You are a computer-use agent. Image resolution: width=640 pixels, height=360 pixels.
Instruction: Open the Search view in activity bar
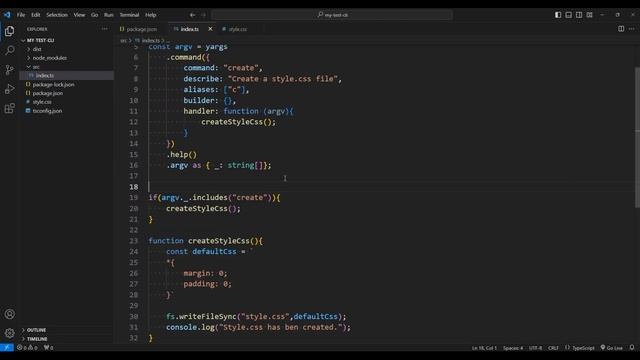(9, 50)
